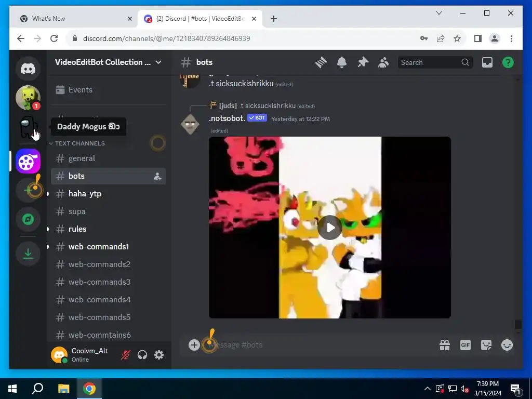Open the Help question mark icon
Screen dimensions: 532x399
pos(508,62)
